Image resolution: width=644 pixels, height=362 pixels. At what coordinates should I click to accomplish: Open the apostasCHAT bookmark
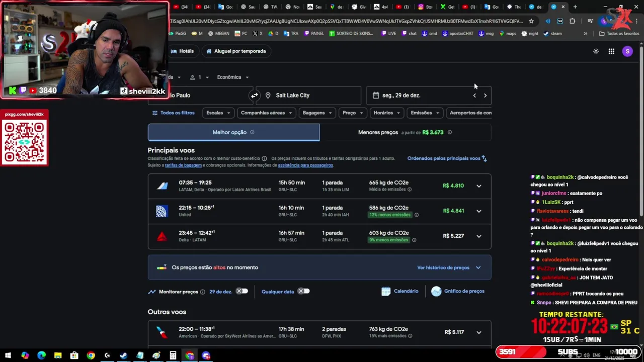click(458, 34)
